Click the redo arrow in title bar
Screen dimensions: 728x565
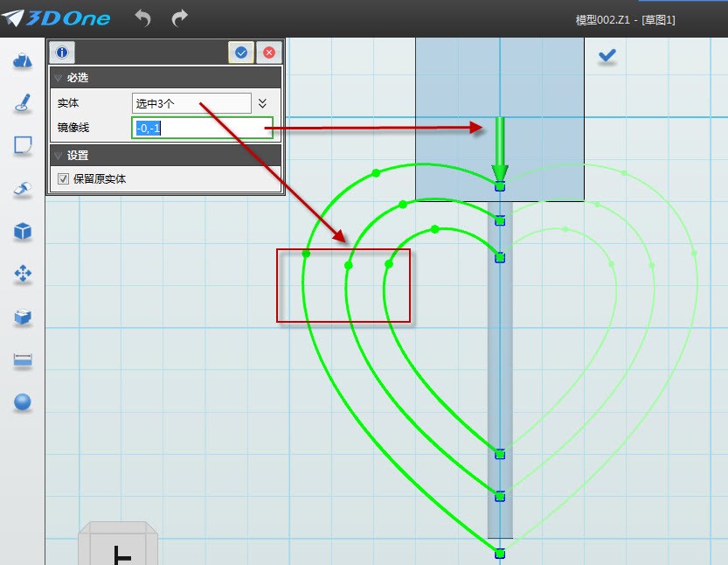pyautogui.click(x=180, y=17)
